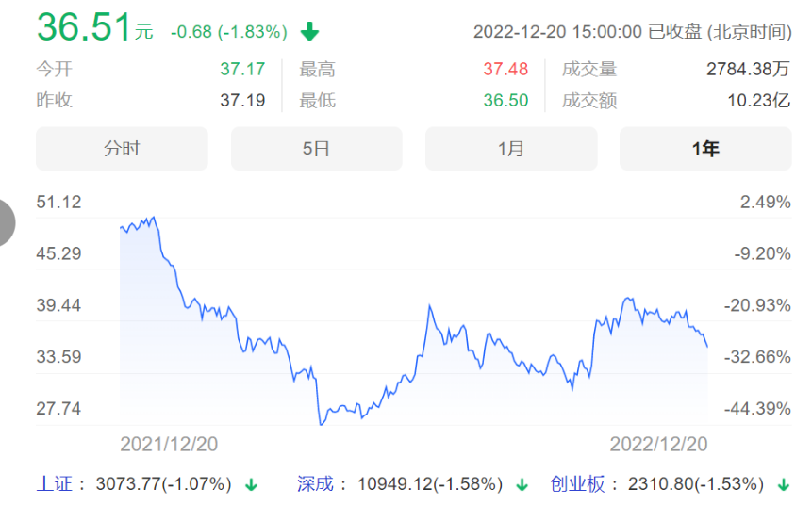Click the down arrow after 创业板 index
This screenshot has width=812, height=505.
point(783,485)
